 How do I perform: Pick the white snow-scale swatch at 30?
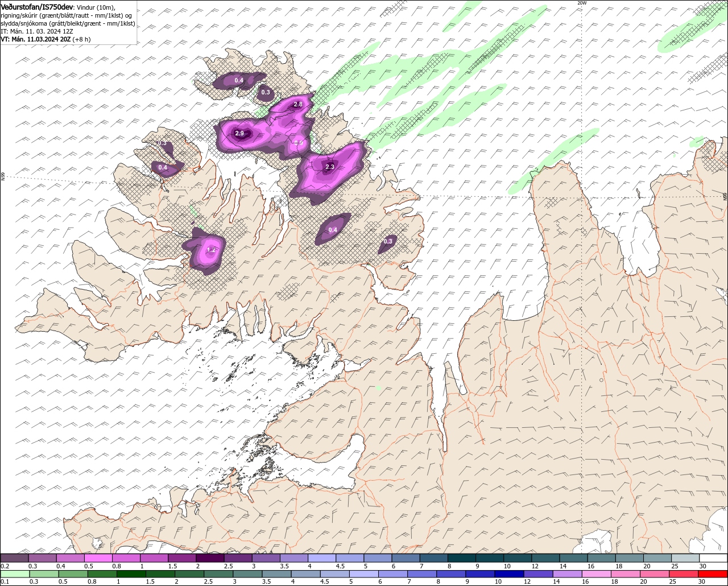pyautogui.click(x=713, y=558)
